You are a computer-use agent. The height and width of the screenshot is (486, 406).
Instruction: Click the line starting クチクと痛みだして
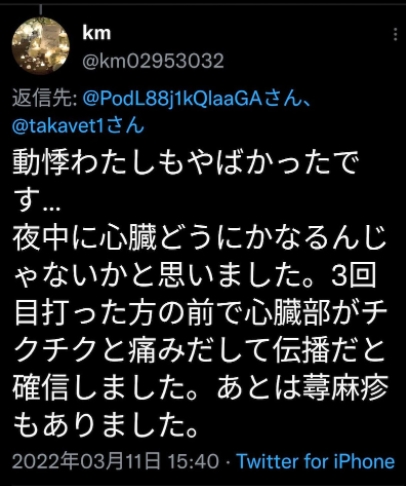[199, 351]
